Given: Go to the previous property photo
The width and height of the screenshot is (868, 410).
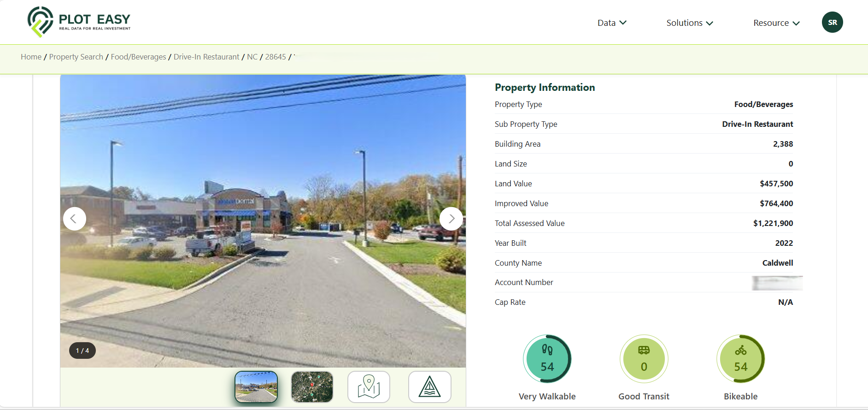Looking at the screenshot, I should [75, 219].
